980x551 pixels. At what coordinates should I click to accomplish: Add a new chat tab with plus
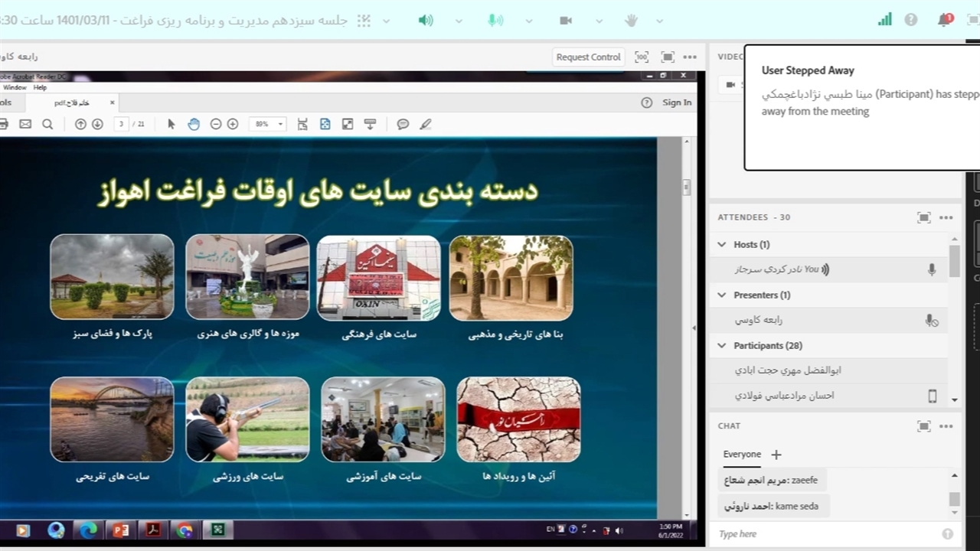coord(776,455)
